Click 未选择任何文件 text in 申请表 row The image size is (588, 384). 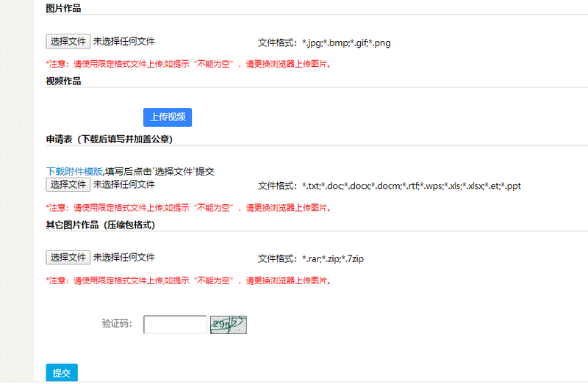(x=123, y=185)
